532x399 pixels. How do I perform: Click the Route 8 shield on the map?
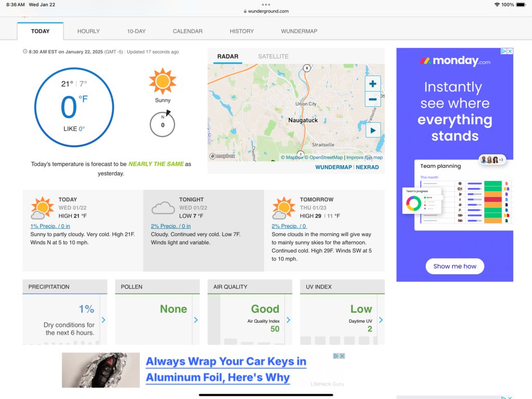[x=307, y=68]
